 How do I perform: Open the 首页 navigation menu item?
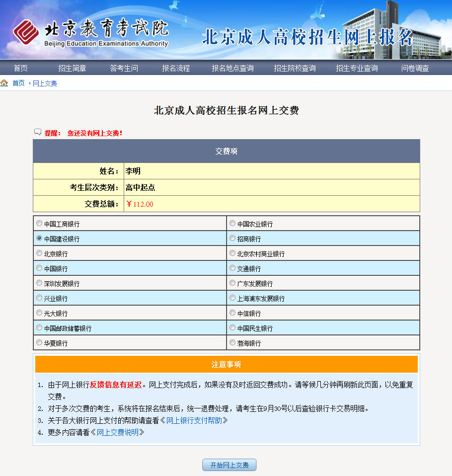(21, 68)
